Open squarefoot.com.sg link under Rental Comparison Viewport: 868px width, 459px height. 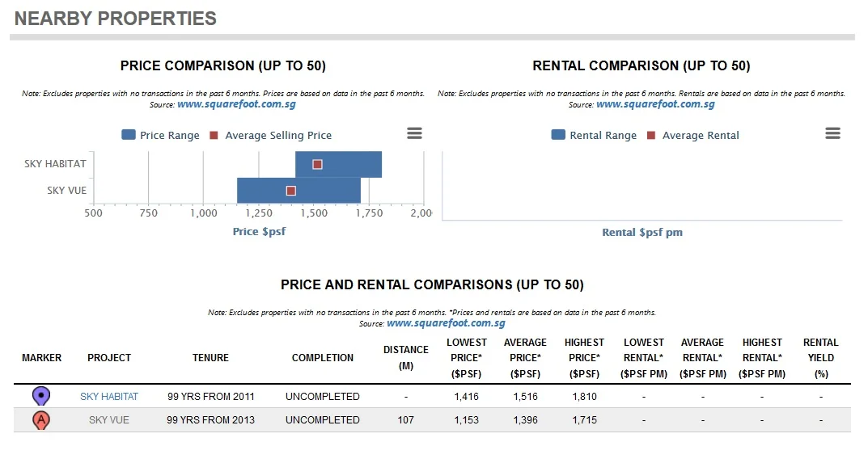(x=655, y=104)
